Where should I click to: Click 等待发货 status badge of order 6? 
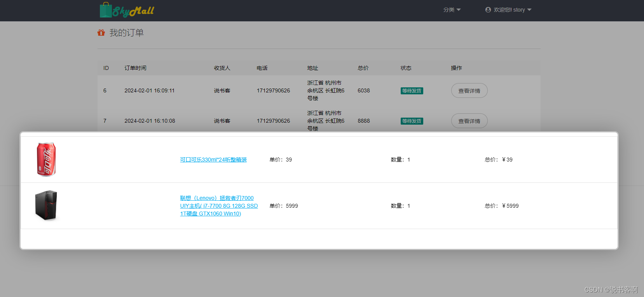point(412,91)
